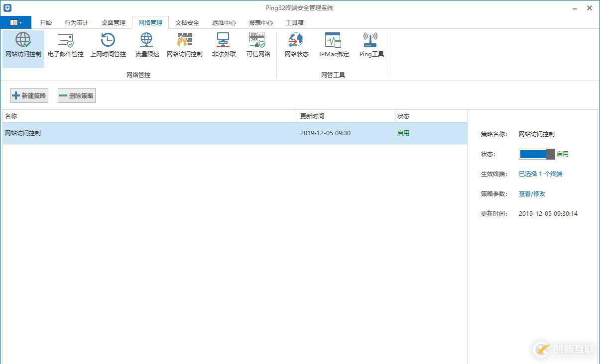Open IPMac绑定 binding tool
Image resolution: width=600 pixels, height=364 pixels.
pos(334,45)
